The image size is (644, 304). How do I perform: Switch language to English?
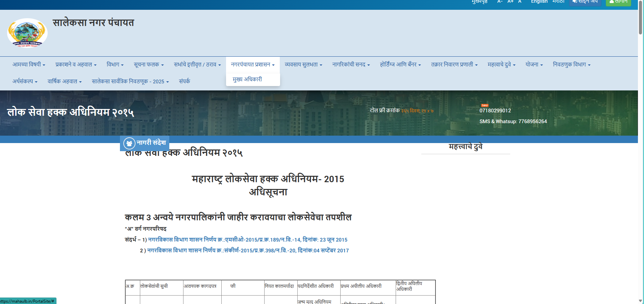[539, 2]
